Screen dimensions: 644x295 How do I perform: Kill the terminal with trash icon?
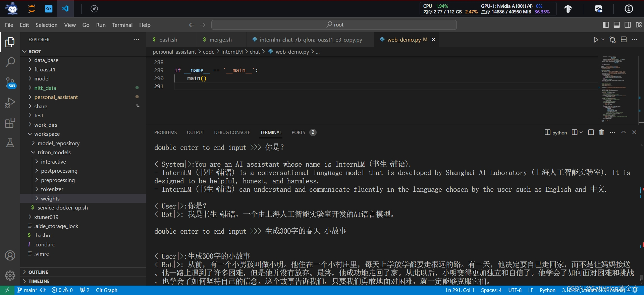pyautogui.click(x=601, y=132)
